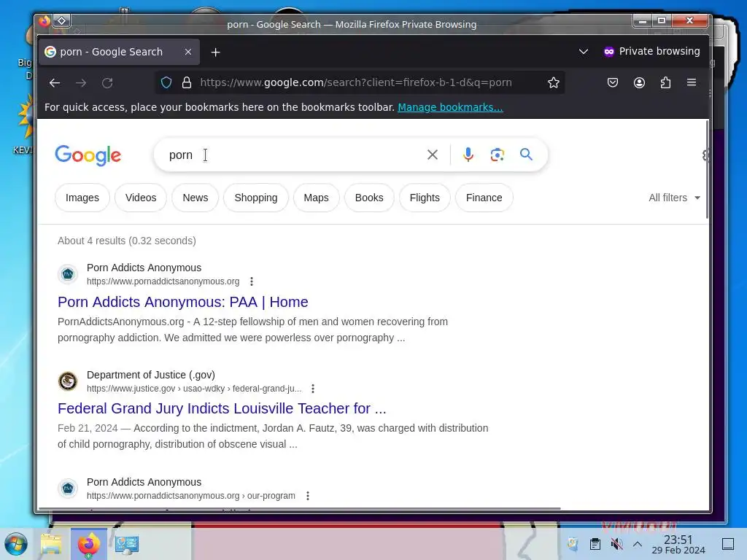This screenshot has width=747, height=560.
Task: Open the Firefox account menu
Action: point(639,83)
